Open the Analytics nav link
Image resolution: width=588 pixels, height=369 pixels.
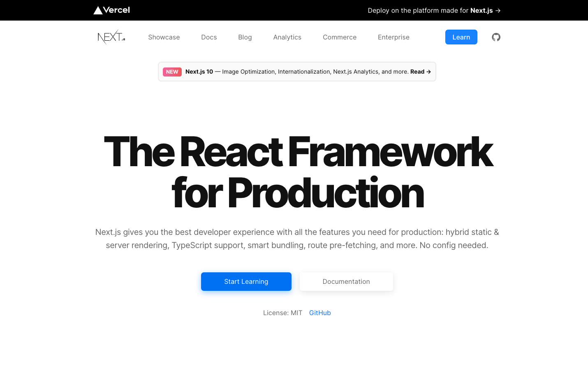pyautogui.click(x=287, y=37)
